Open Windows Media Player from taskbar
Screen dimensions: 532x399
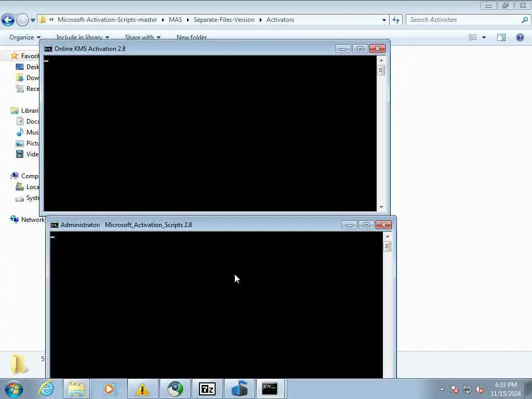(x=109, y=389)
